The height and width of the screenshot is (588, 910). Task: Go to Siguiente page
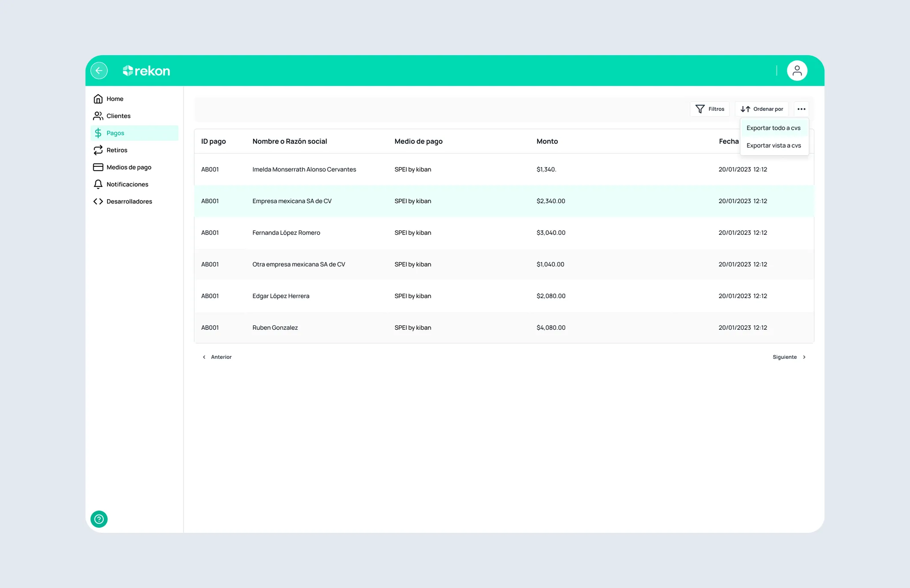[789, 357]
